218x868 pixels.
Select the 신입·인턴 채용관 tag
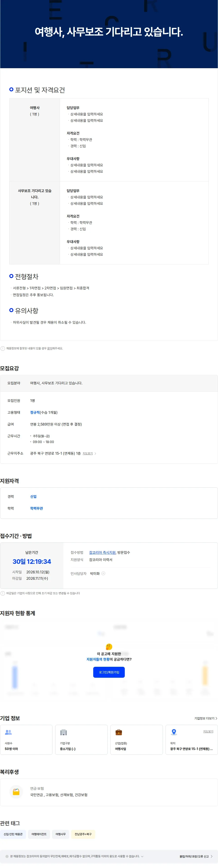click(13, 834)
